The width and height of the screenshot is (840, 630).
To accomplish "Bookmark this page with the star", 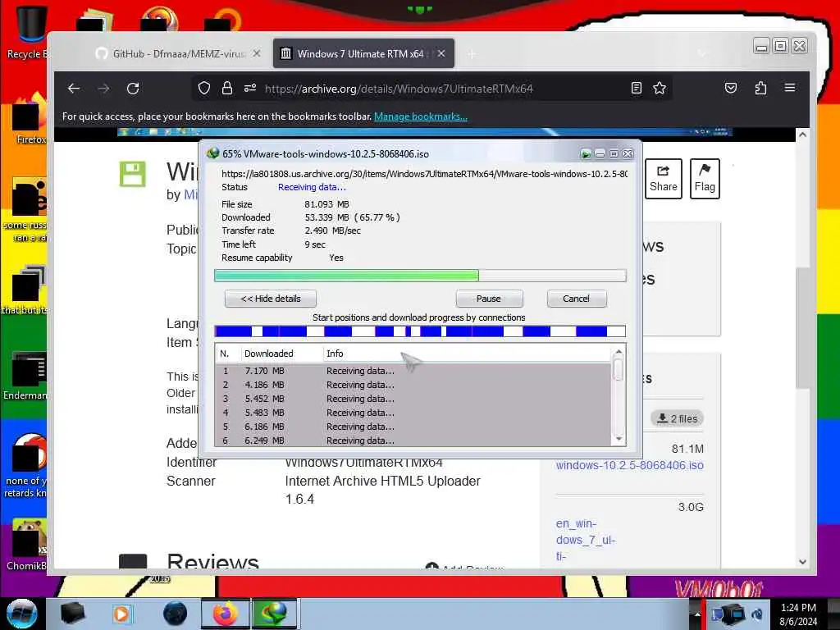I will (x=660, y=89).
